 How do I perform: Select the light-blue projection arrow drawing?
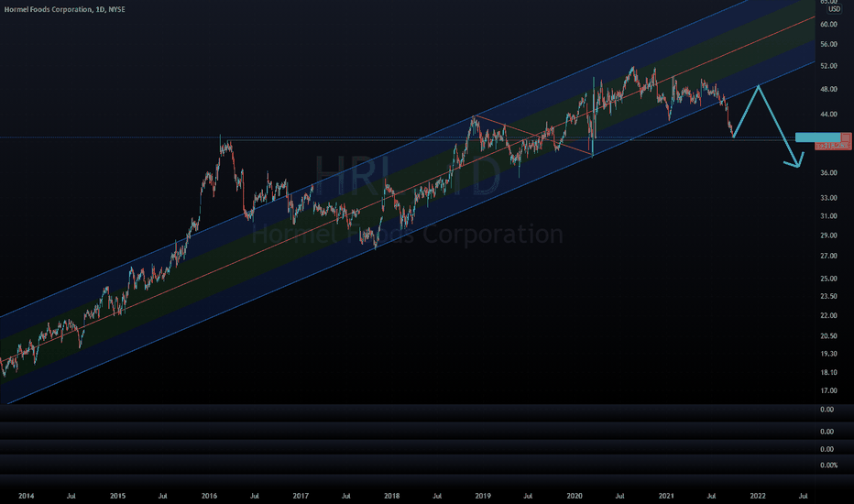tap(767, 126)
